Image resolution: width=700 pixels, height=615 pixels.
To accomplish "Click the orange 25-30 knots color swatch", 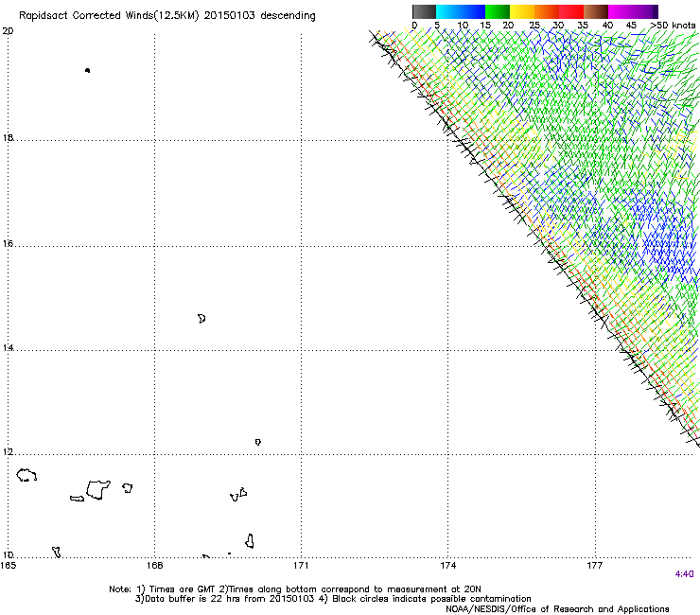I will (547, 11).
